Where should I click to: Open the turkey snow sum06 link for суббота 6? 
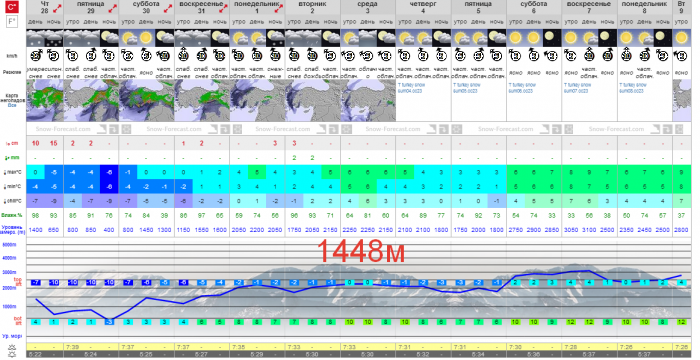click(x=522, y=88)
